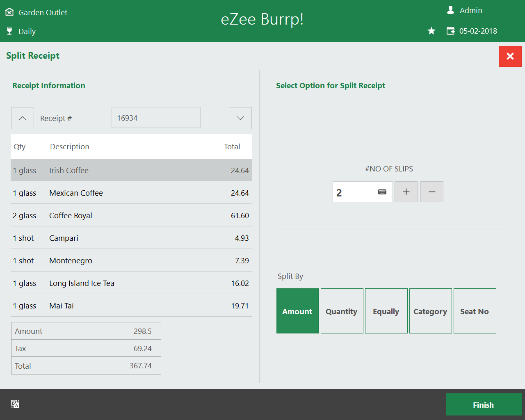Viewport: 525px width, 420px height.
Task: Click the calendar date icon in header
Action: point(450,31)
